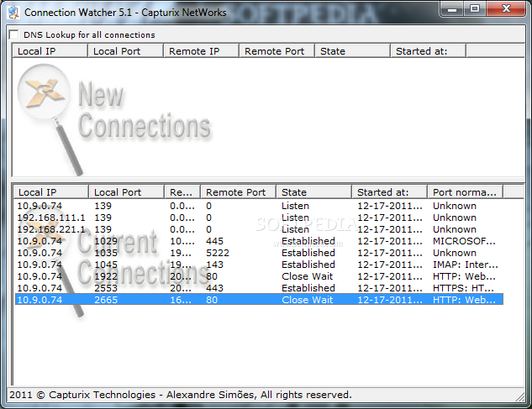This screenshot has height=409, width=532.
Task: Click highlighted row with local port 2665
Action: tap(259, 300)
